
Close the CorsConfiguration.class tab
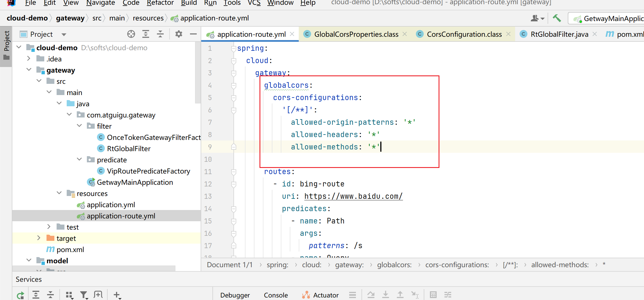pyautogui.click(x=508, y=34)
